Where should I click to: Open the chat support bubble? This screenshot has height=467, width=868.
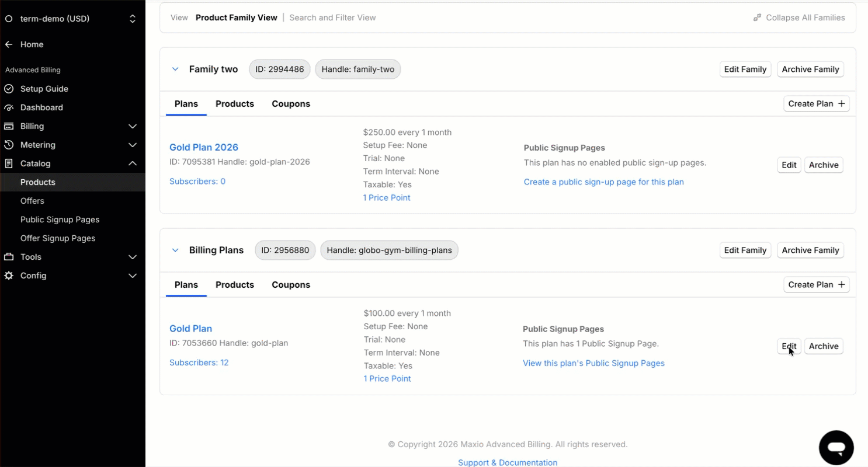[836, 448]
